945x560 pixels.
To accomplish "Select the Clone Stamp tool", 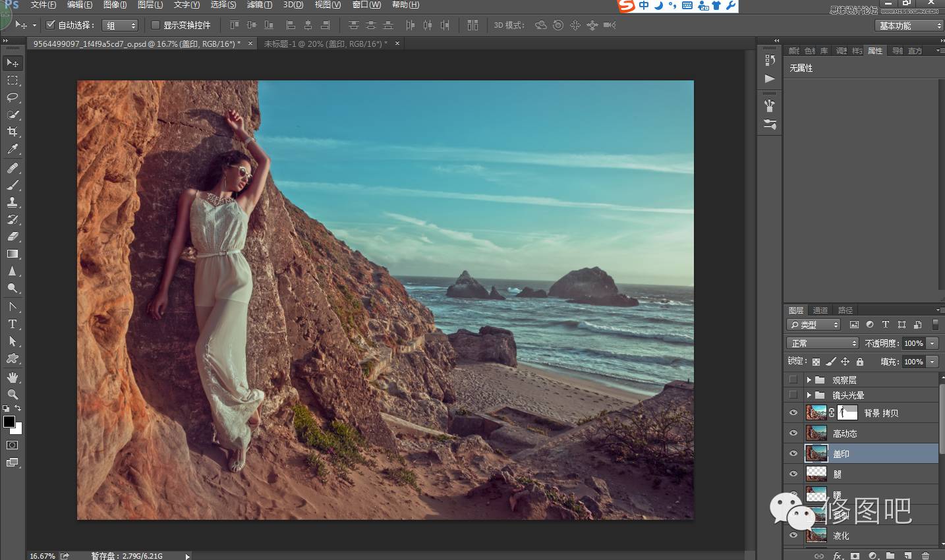I will click(13, 202).
